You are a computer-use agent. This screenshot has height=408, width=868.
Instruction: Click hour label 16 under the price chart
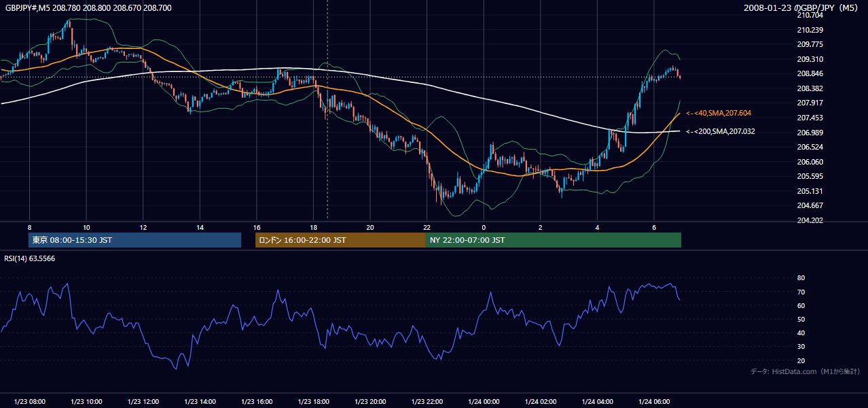257,227
